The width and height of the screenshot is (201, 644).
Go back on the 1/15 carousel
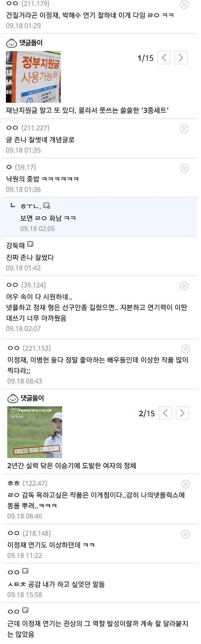click(164, 58)
